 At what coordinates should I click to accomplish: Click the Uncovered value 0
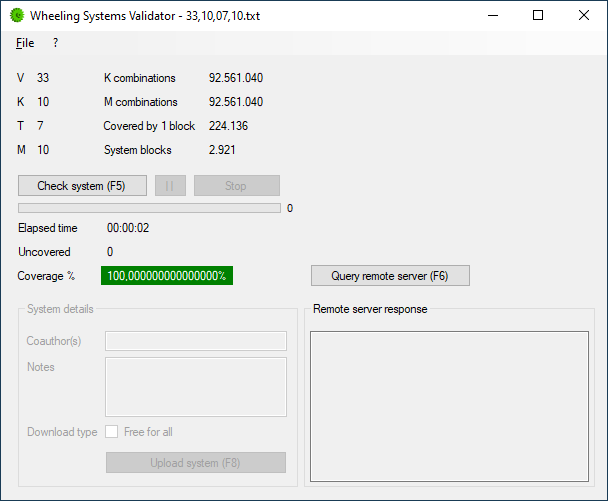110,252
